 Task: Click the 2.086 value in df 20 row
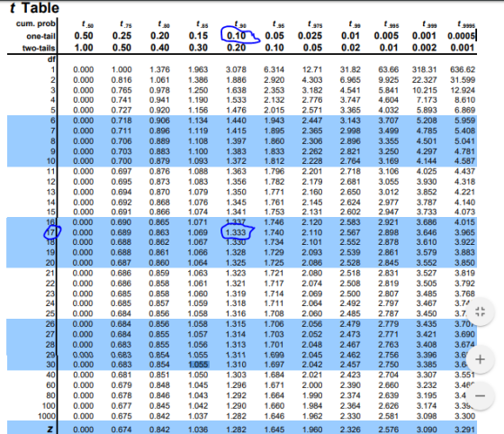point(311,263)
